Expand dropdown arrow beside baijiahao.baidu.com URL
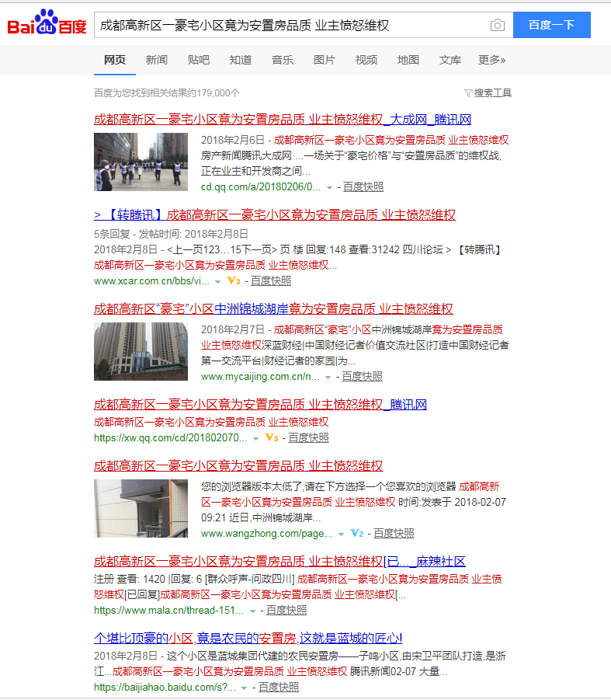Viewport: 611px width, 700px height. click(244, 688)
